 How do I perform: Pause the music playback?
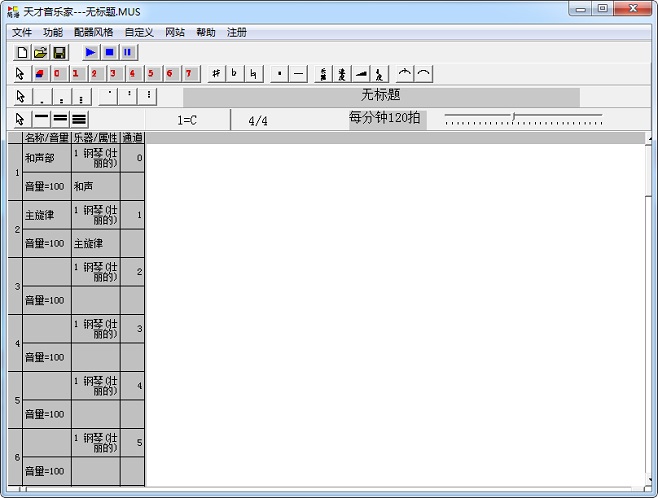tap(128, 52)
